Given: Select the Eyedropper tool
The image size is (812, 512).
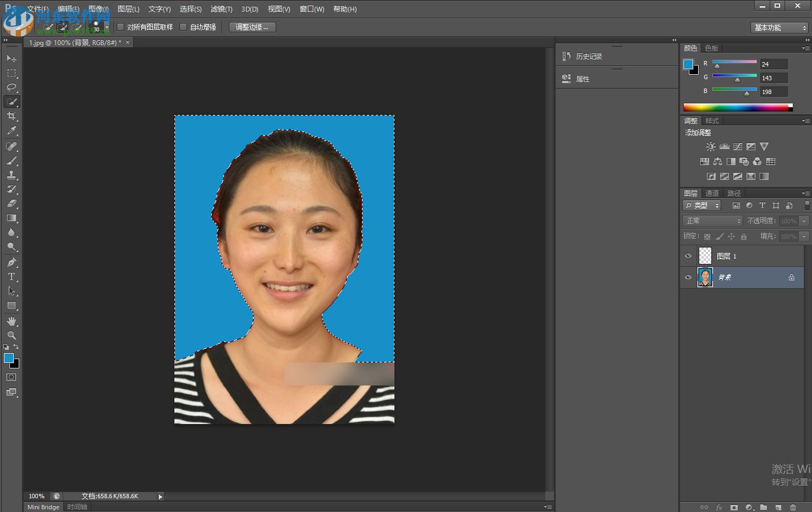Looking at the screenshot, I should [x=11, y=130].
